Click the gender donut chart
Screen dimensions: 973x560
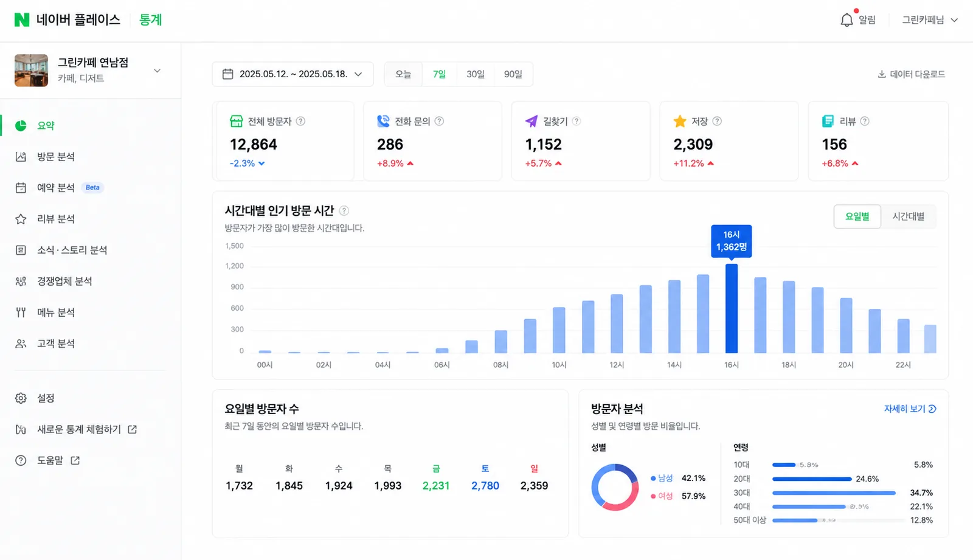tap(615, 487)
